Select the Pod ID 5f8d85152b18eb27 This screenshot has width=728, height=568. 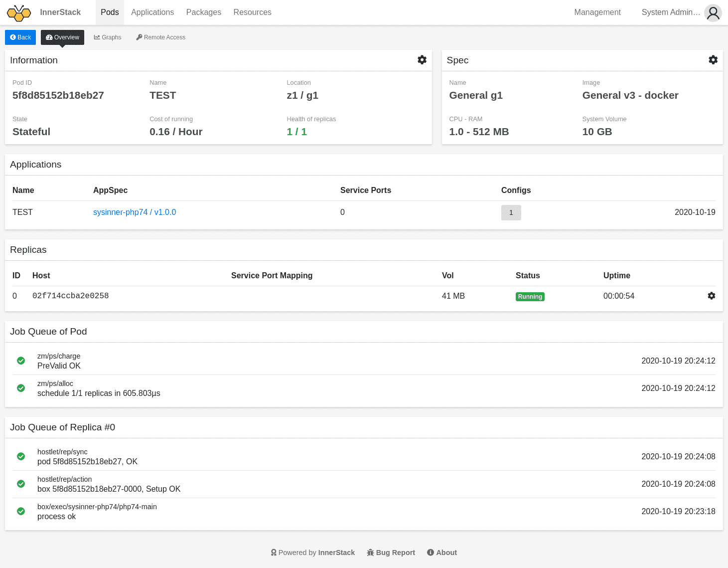pyautogui.click(x=58, y=95)
